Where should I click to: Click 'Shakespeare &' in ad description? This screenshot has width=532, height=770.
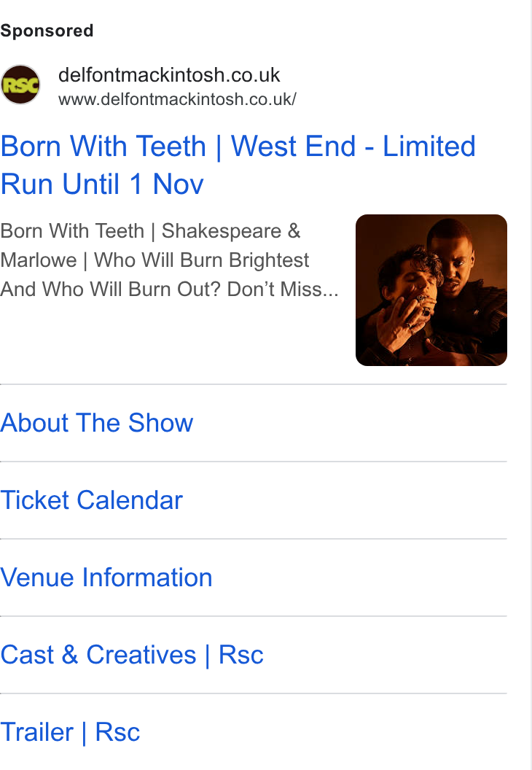(231, 231)
